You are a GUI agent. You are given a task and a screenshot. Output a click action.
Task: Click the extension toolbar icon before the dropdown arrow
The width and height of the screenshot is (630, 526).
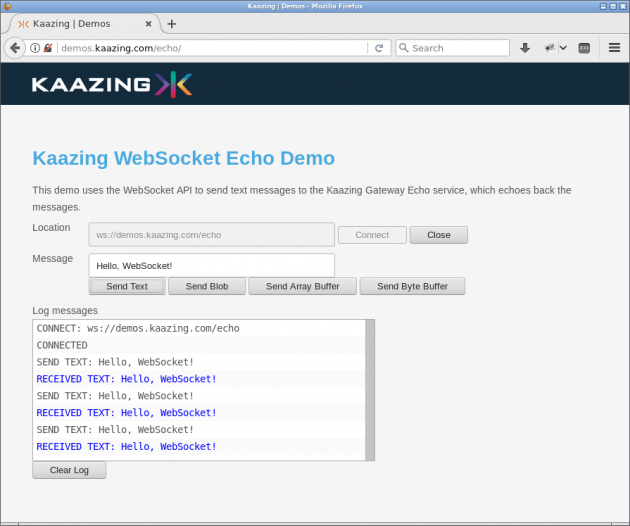(549, 48)
